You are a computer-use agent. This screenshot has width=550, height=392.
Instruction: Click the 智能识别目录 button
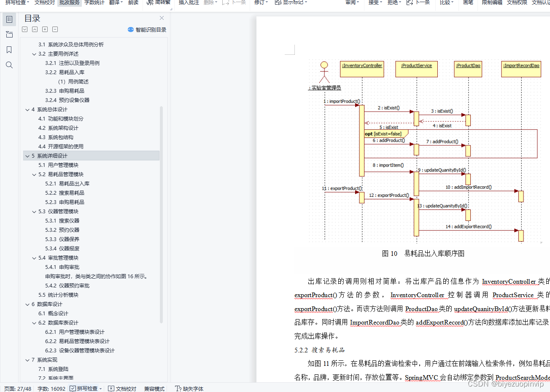click(146, 30)
